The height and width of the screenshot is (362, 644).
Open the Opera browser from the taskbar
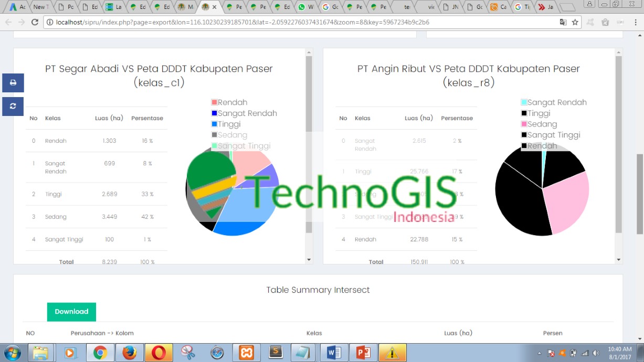pos(159,353)
